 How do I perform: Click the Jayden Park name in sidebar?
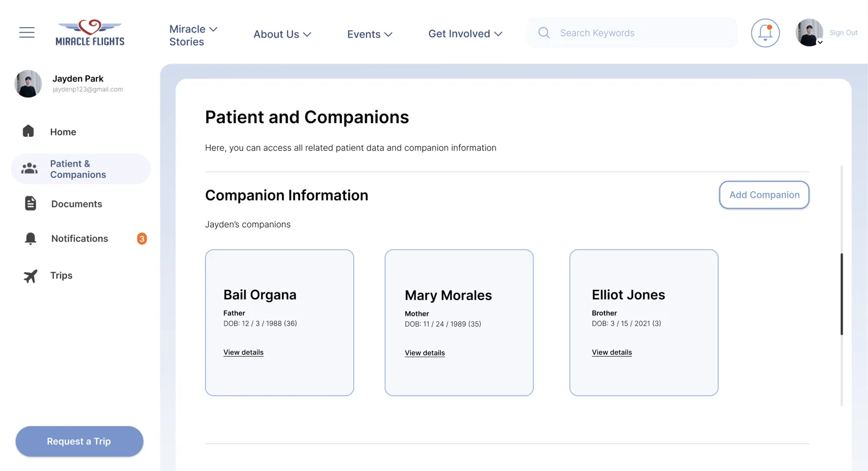pyautogui.click(x=78, y=79)
